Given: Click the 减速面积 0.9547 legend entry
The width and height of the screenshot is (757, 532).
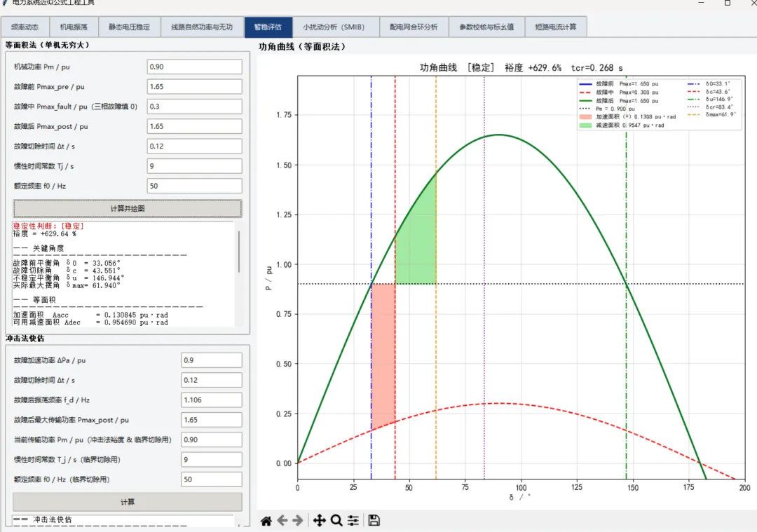Looking at the screenshot, I should coord(622,125).
